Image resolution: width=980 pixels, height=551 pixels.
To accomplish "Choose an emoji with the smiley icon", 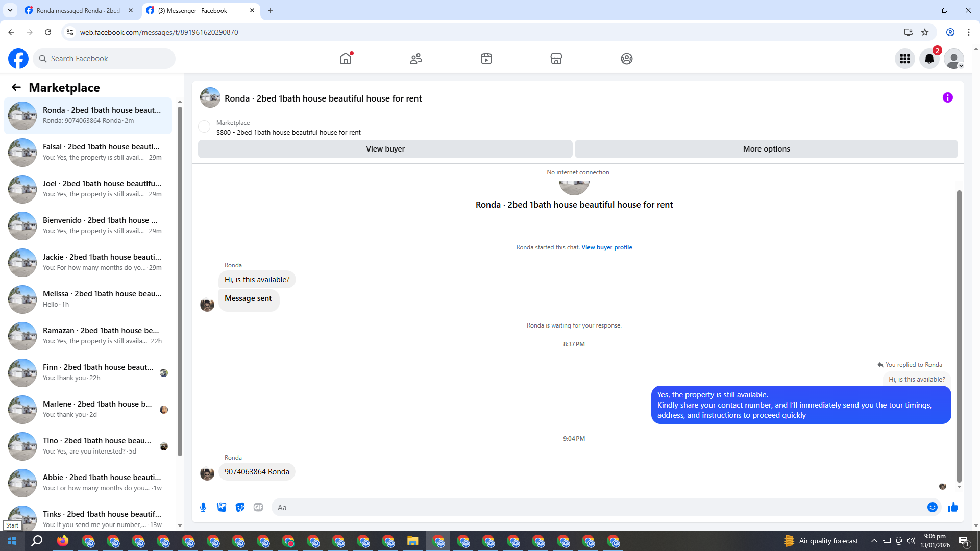I will (x=932, y=507).
